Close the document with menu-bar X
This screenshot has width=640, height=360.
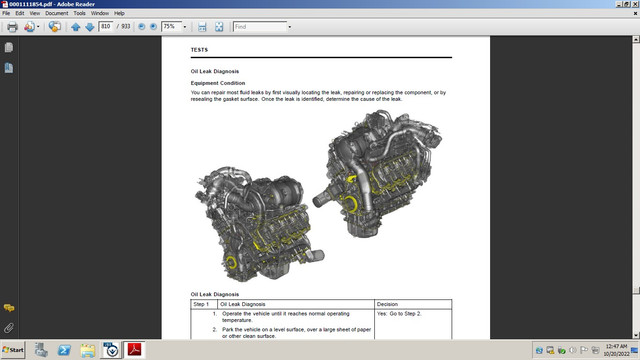click(635, 13)
